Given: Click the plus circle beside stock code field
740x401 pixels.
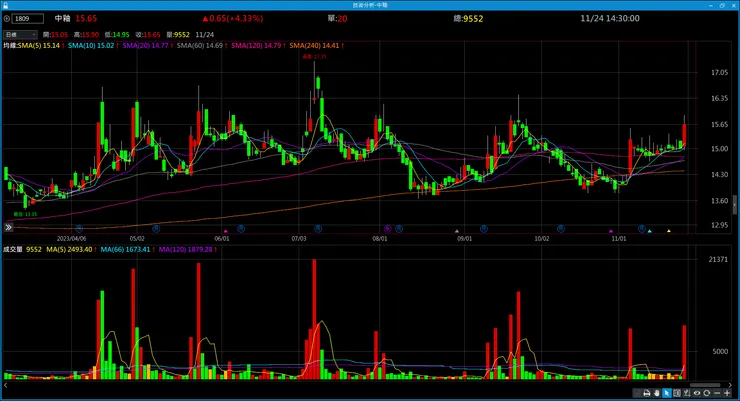Looking at the screenshot, I should (x=7, y=18).
